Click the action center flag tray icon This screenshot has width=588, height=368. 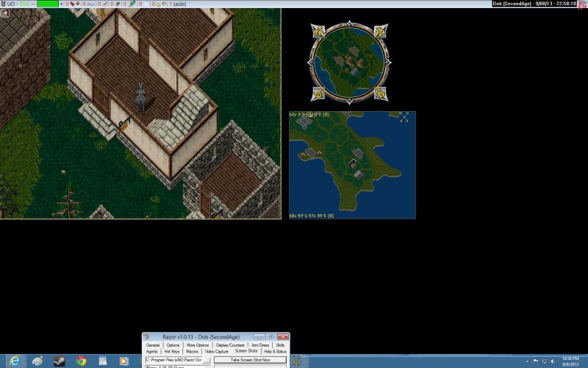coord(536,361)
